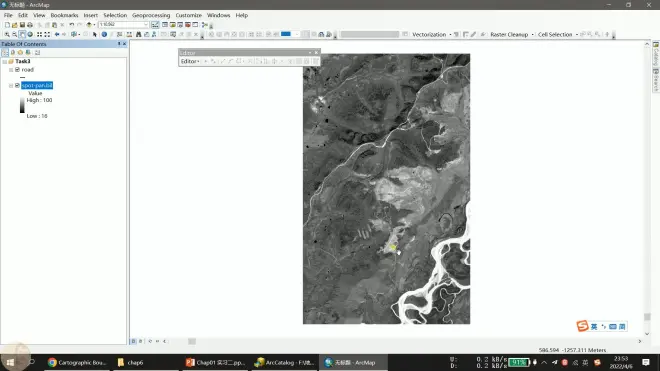
Task: Open the Raster Cleanup dropdown menu
Action: coord(512,35)
